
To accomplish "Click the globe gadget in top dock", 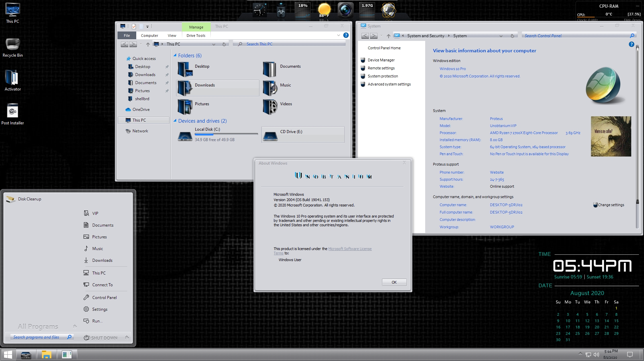I will (x=388, y=10).
